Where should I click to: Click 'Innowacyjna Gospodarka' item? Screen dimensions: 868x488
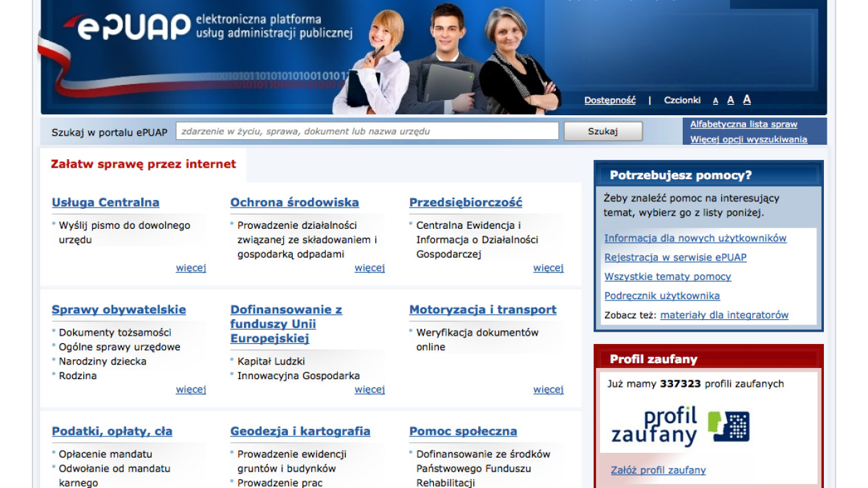click(298, 376)
